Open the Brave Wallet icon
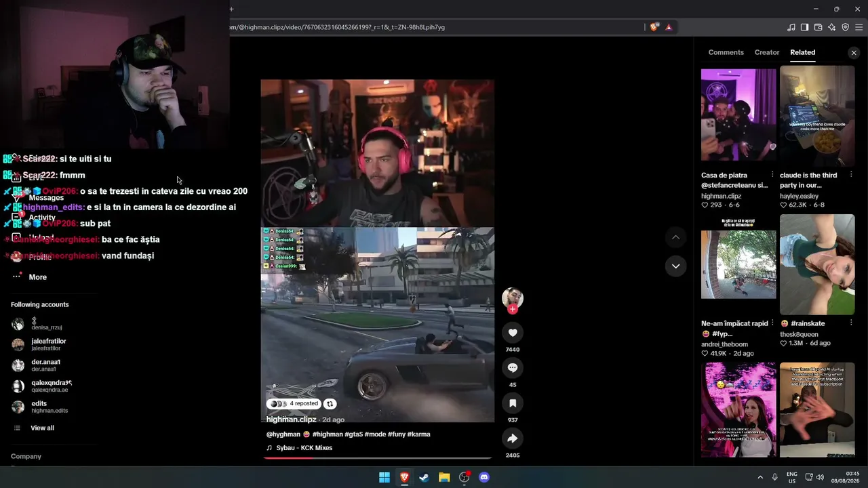This screenshot has width=868, height=488. pos(818,27)
